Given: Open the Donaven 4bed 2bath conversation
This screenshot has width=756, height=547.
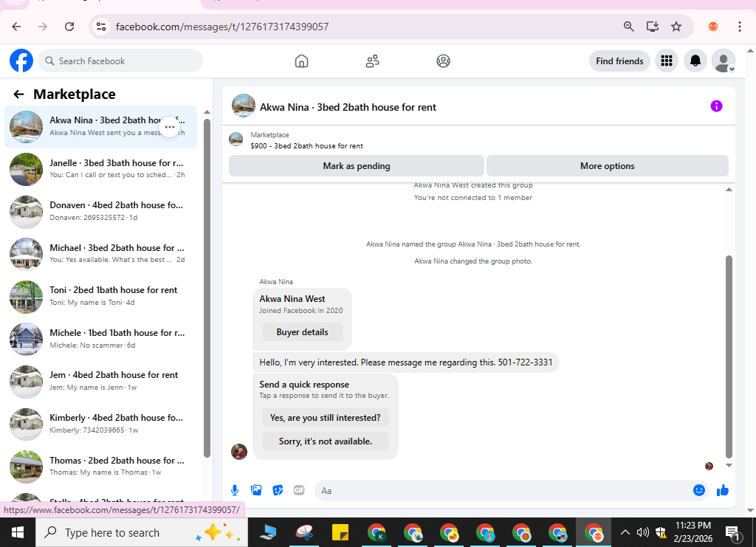Looking at the screenshot, I should 100,212.
